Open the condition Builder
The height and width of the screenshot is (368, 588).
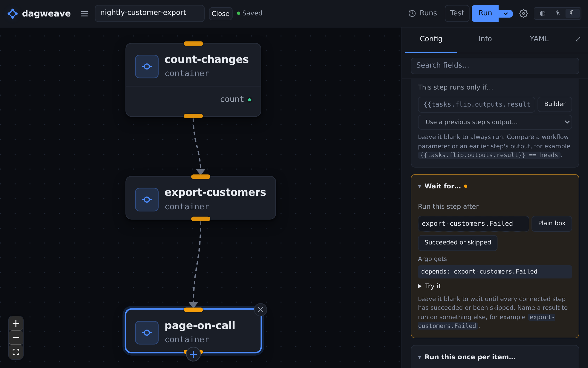tap(555, 104)
